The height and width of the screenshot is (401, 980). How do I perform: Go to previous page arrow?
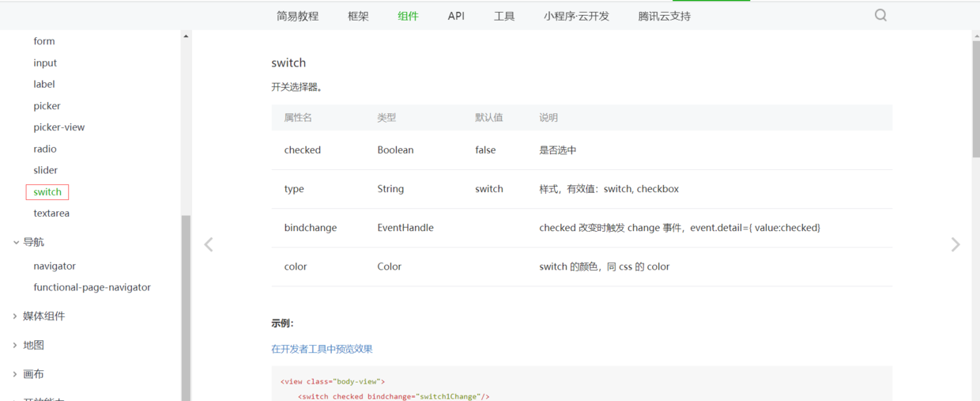209,244
